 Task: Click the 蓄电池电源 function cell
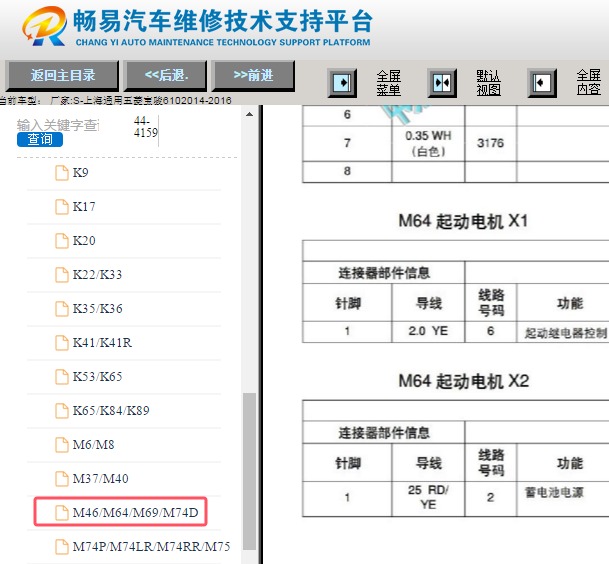click(x=554, y=493)
